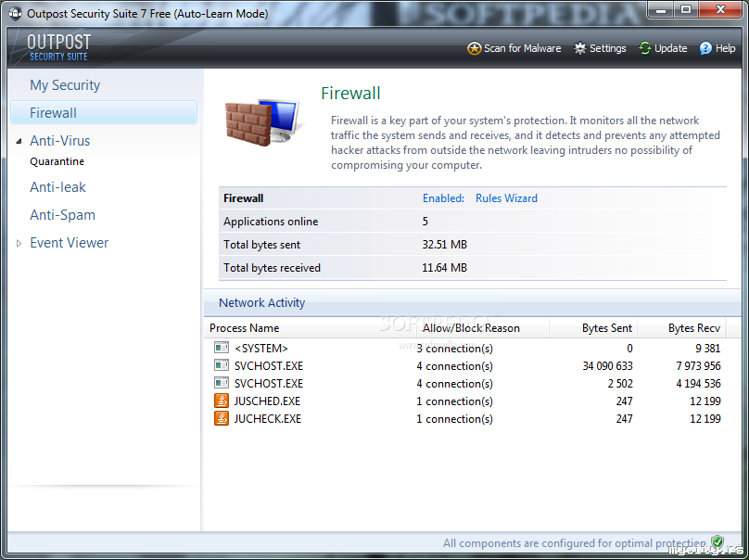Click the Total bytes sent row
This screenshot has width=749, height=560.
473,245
